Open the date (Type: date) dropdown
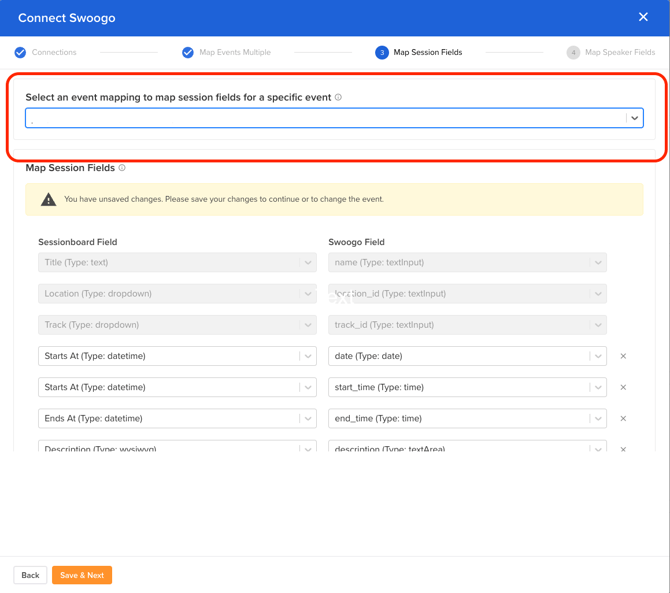The image size is (670, 593). (467, 356)
